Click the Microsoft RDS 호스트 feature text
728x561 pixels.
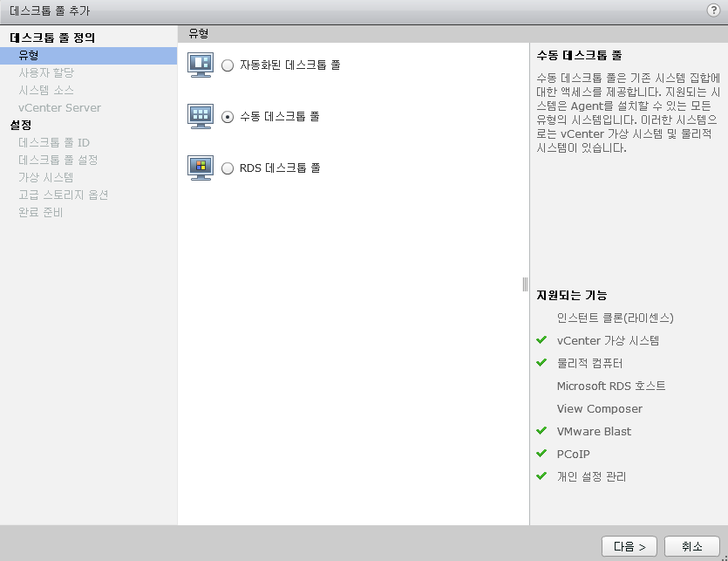click(x=611, y=387)
